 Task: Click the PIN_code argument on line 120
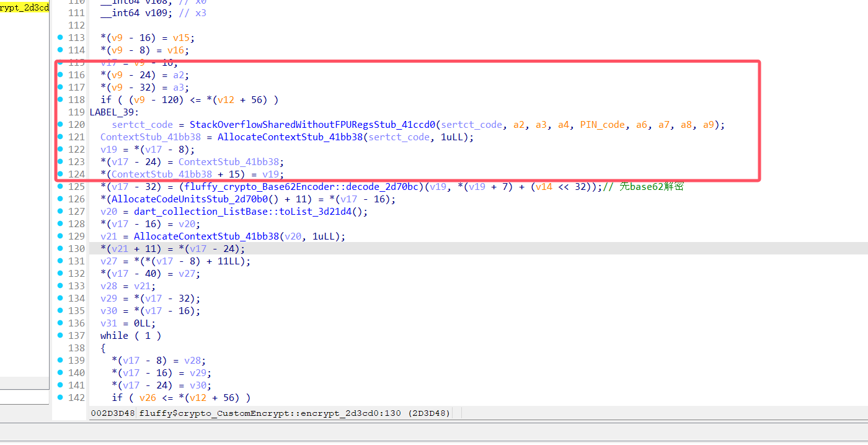602,125
